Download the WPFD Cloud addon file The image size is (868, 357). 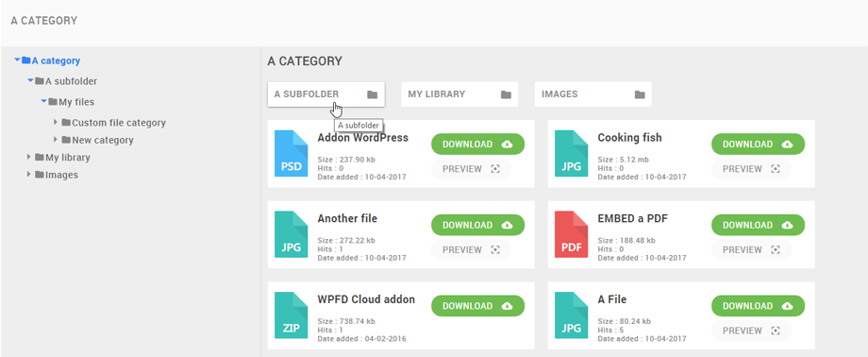coord(477,306)
